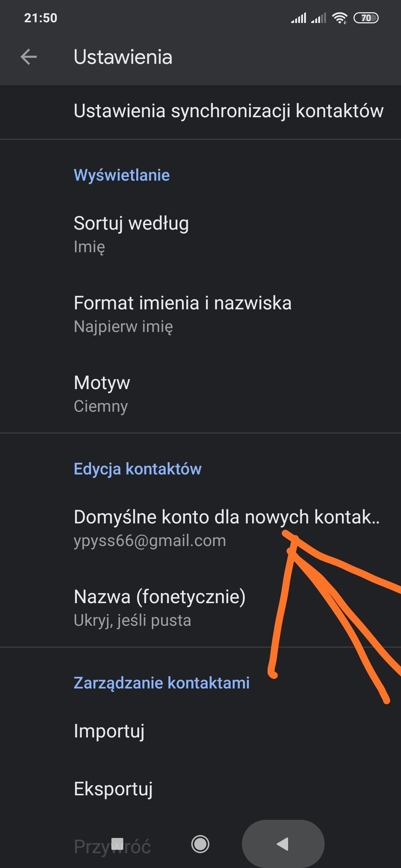The width and height of the screenshot is (401, 868).
Task: Tap the home circle navigation button
Action: pos(200,844)
